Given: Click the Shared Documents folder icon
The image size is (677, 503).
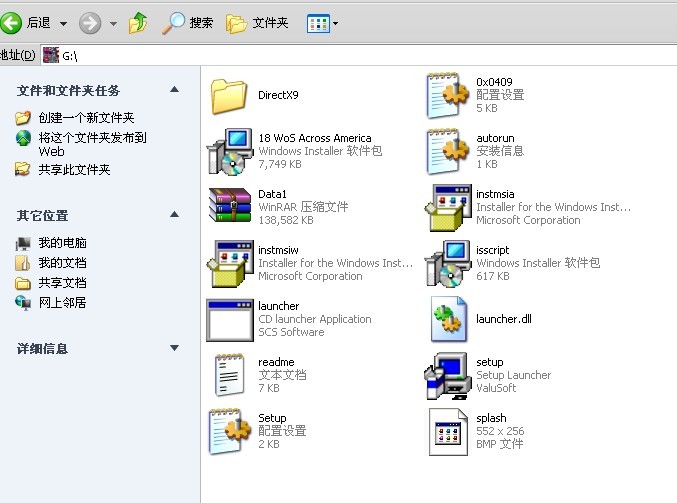Looking at the screenshot, I should [23, 283].
